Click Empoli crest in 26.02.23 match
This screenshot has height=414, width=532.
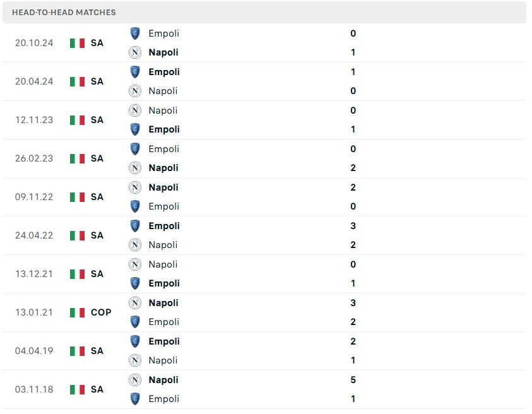135,149
